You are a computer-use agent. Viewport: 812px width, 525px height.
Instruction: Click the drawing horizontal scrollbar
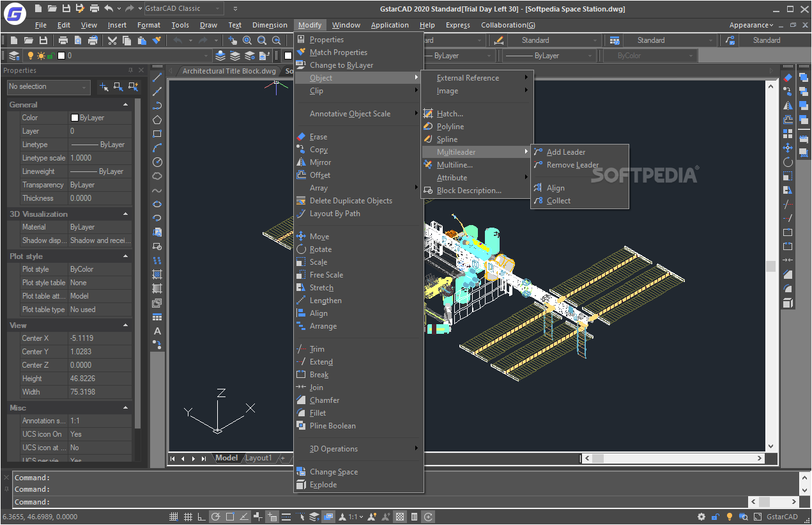click(673, 458)
